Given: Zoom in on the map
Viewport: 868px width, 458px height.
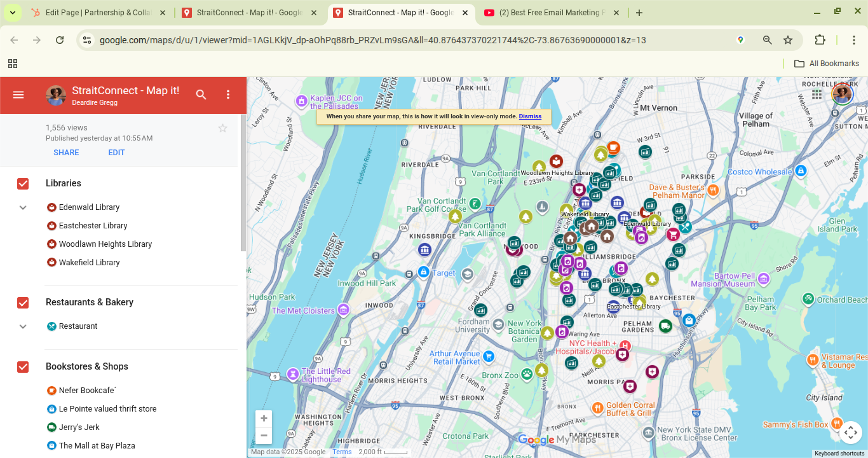Looking at the screenshot, I should (264, 419).
